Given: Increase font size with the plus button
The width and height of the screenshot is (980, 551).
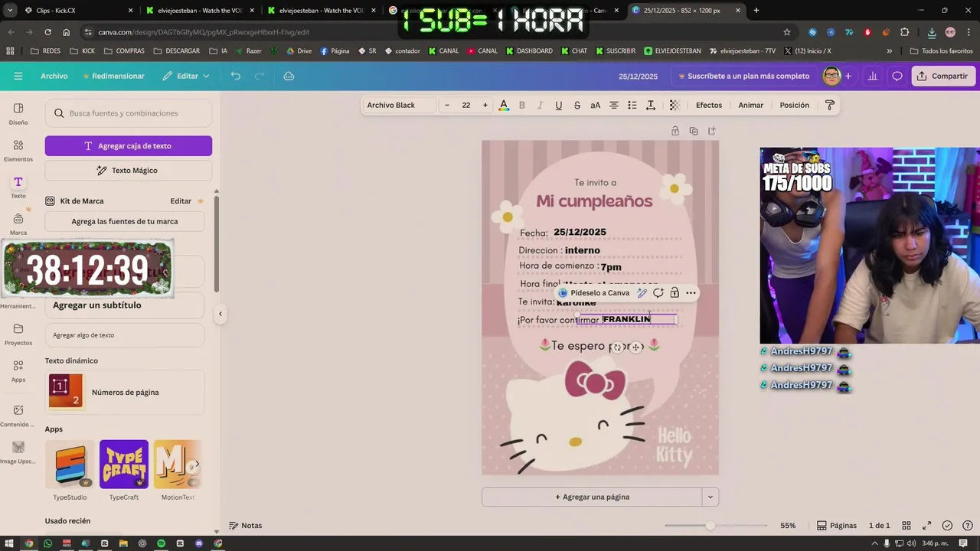Looking at the screenshot, I should tap(485, 105).
